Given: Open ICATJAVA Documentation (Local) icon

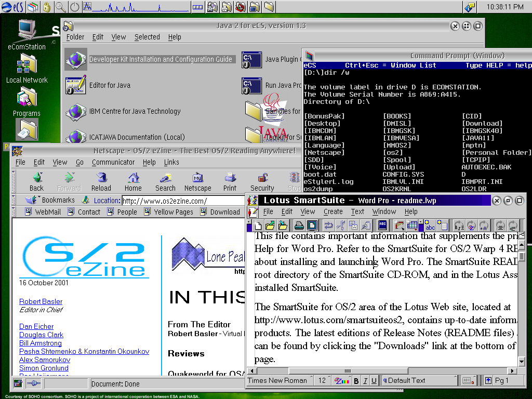Looking at the screenshot, I should click(x=76, y=137).
